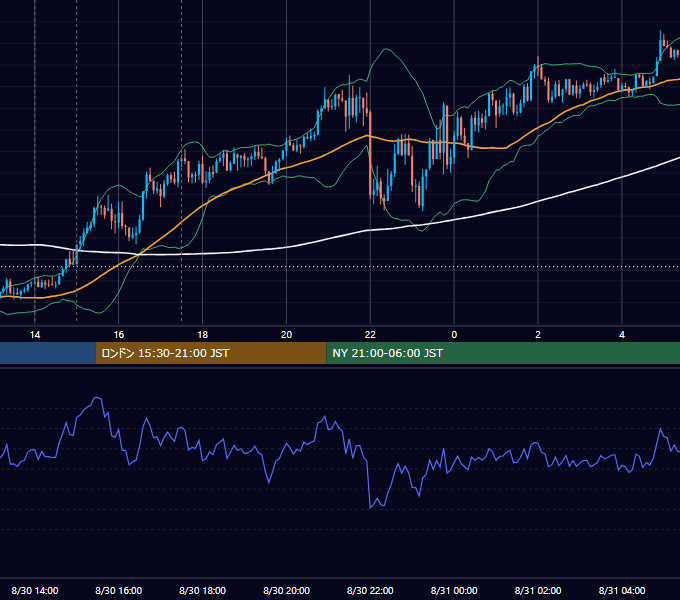
Task: Click the 0 hour label on price chart axis
Action: click(x=454, y=335)
